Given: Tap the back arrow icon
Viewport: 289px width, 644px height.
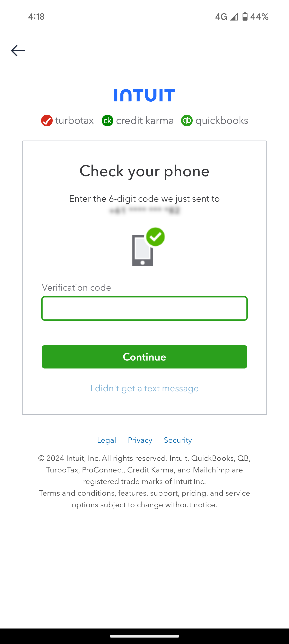Looking at the screenshot, I should pos(18,51).
